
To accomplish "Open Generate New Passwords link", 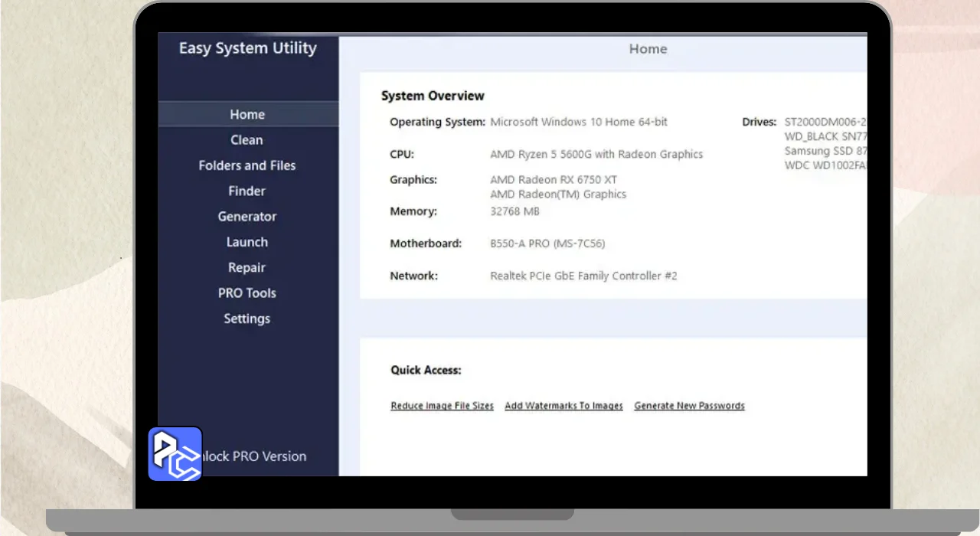I will click(689, 406).
